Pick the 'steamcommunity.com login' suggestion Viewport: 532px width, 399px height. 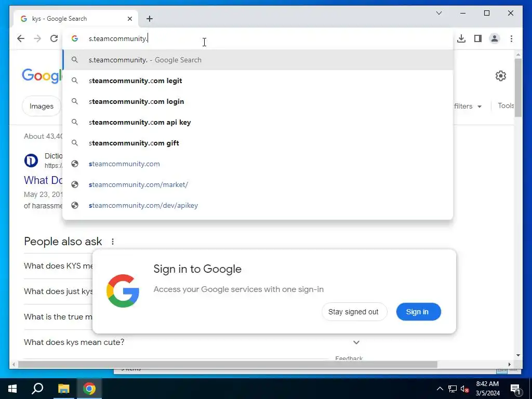point(258,101)
